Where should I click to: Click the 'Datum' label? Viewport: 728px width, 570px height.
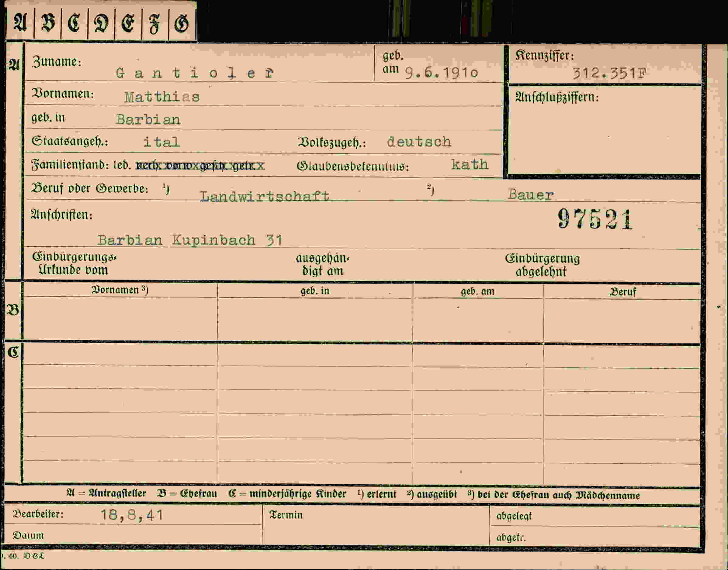(28, 535)
